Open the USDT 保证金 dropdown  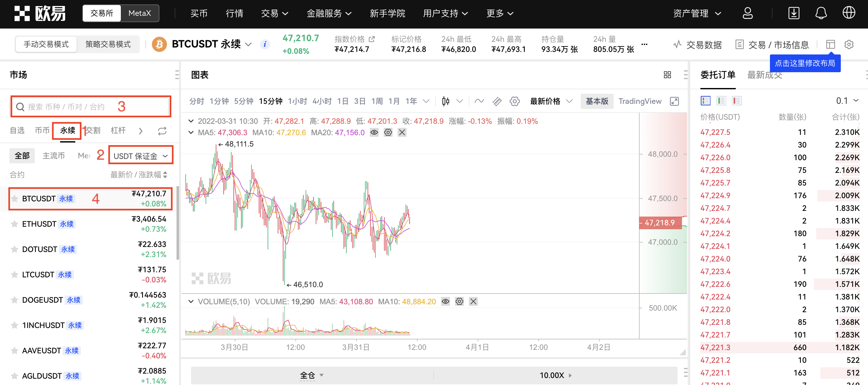point(140,155)
